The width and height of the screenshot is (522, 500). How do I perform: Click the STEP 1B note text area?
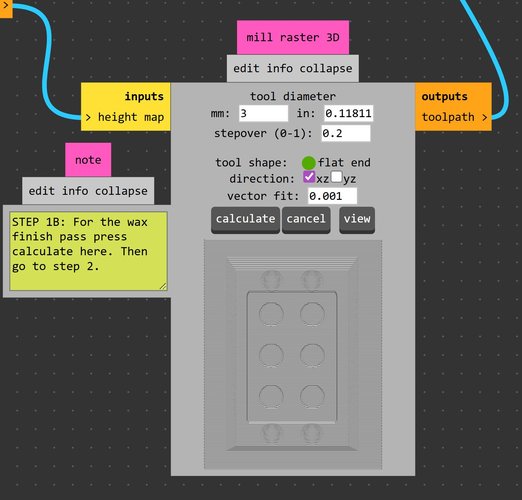click(x=88, y=251)
